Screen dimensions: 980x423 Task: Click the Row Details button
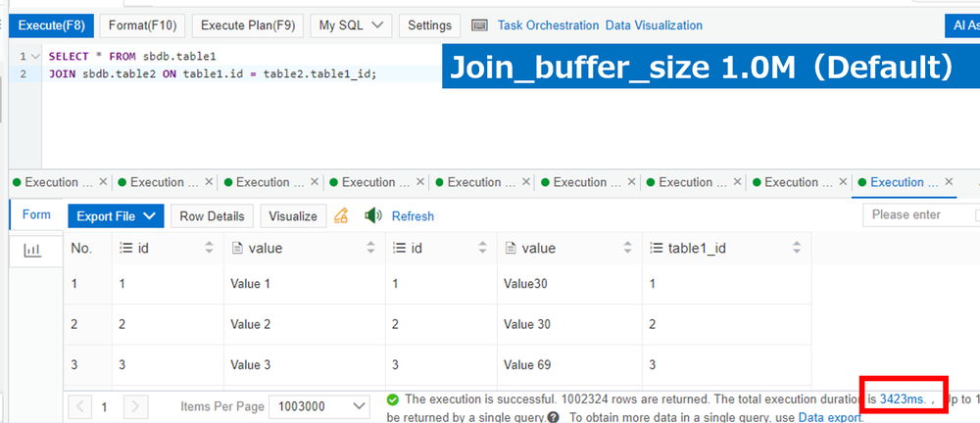pos(212,216)
